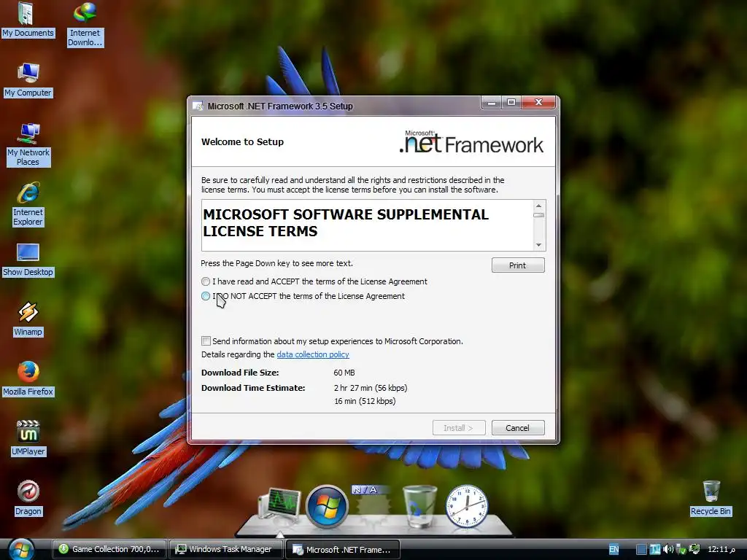
Task: Click the system monitor dock icon
Action: [x=280, y=505]
